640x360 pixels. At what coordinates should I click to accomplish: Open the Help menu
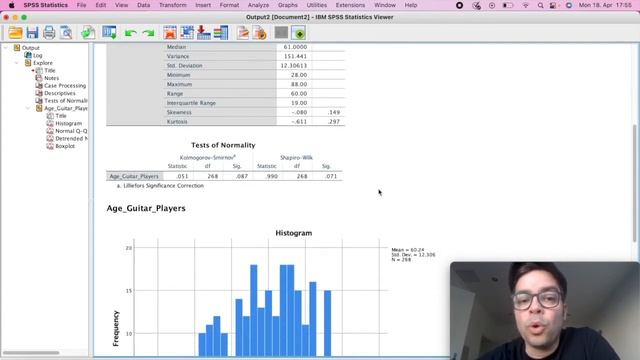[x=411, y=5]
